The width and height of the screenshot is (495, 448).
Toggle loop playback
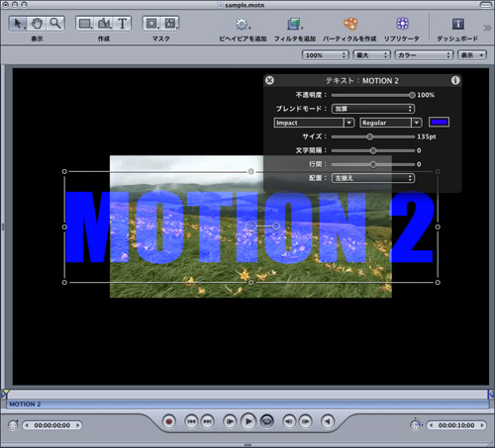point(267,421)
